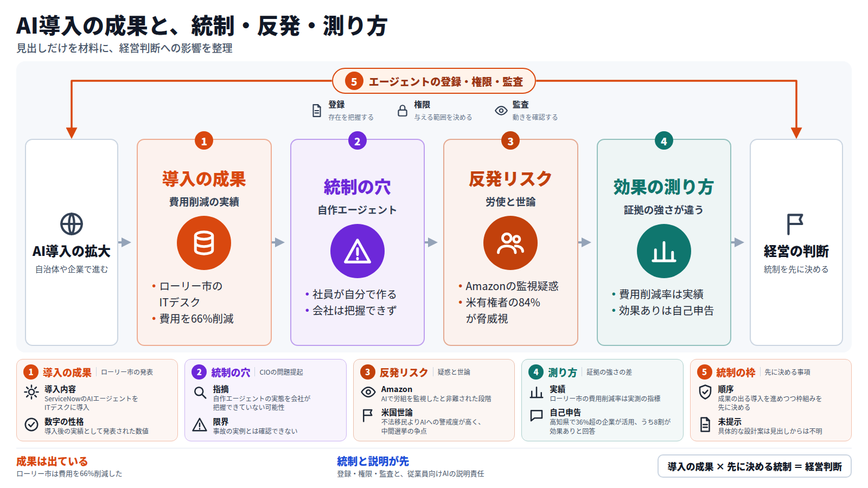Select the flag icon above 経営の判断

(795, 224)
